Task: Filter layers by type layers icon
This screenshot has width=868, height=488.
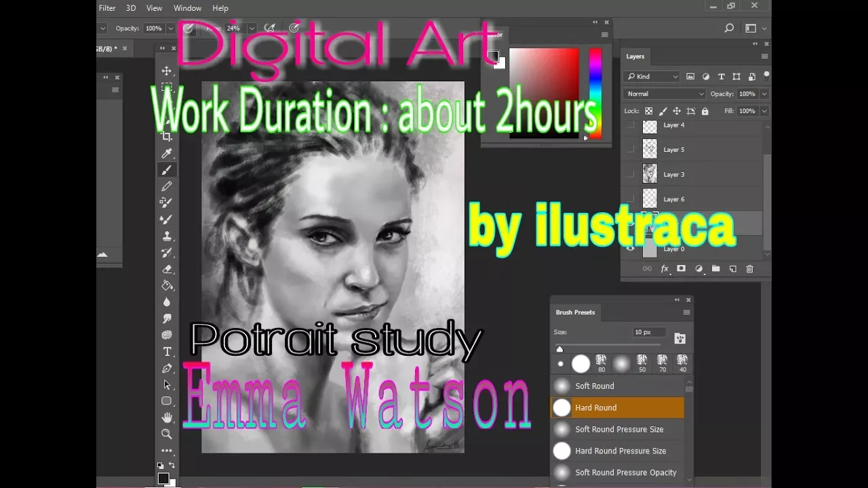Action: [x=722, y=77]
